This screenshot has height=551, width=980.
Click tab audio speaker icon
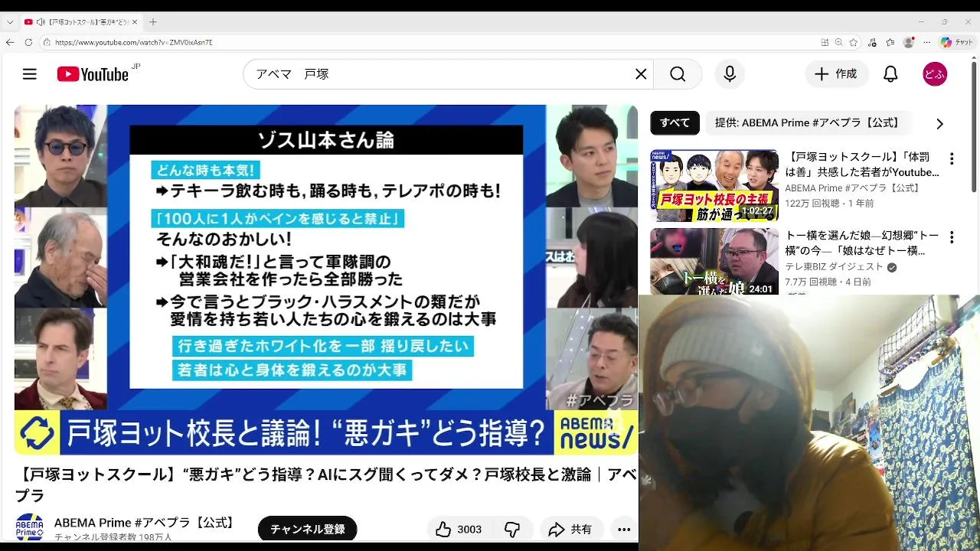pos(40,22)
